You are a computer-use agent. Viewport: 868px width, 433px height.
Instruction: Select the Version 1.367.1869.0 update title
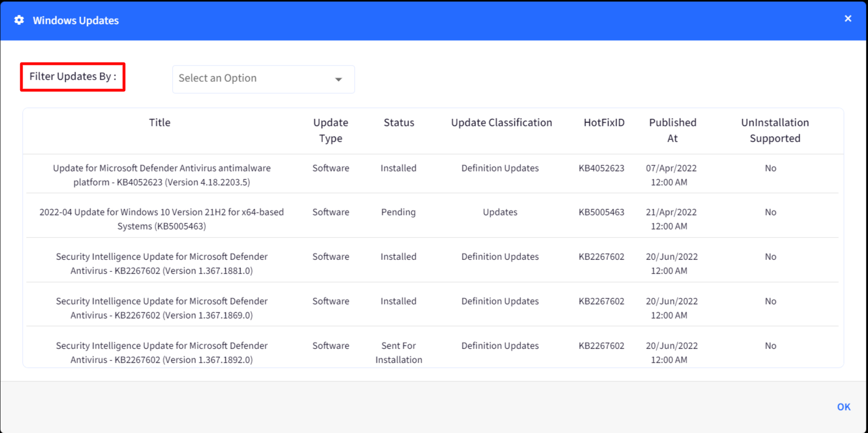pos(162,308)
